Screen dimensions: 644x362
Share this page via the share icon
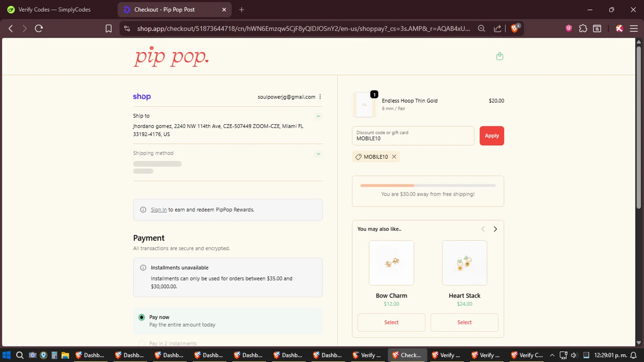point(498,28)
